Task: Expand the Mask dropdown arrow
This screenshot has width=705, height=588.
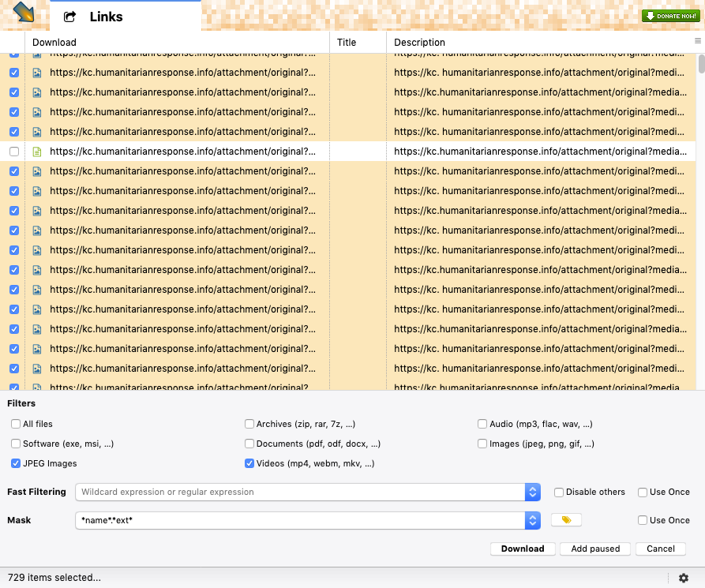Action: pyautogui.click(x=532, y=520)
